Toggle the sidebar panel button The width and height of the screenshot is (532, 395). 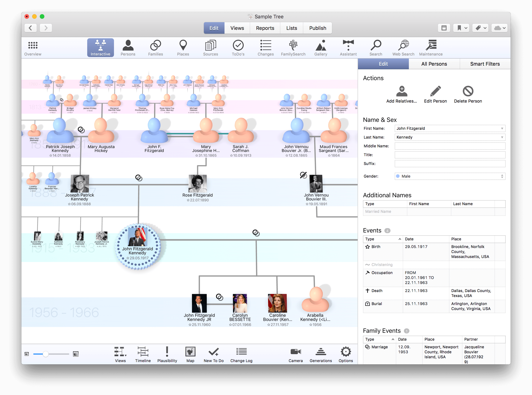(x=444, y=28)
